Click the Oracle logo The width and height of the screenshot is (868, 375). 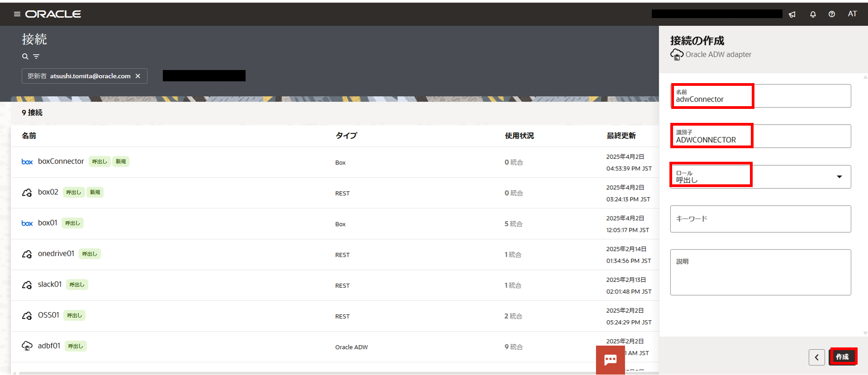click(53, 14)
